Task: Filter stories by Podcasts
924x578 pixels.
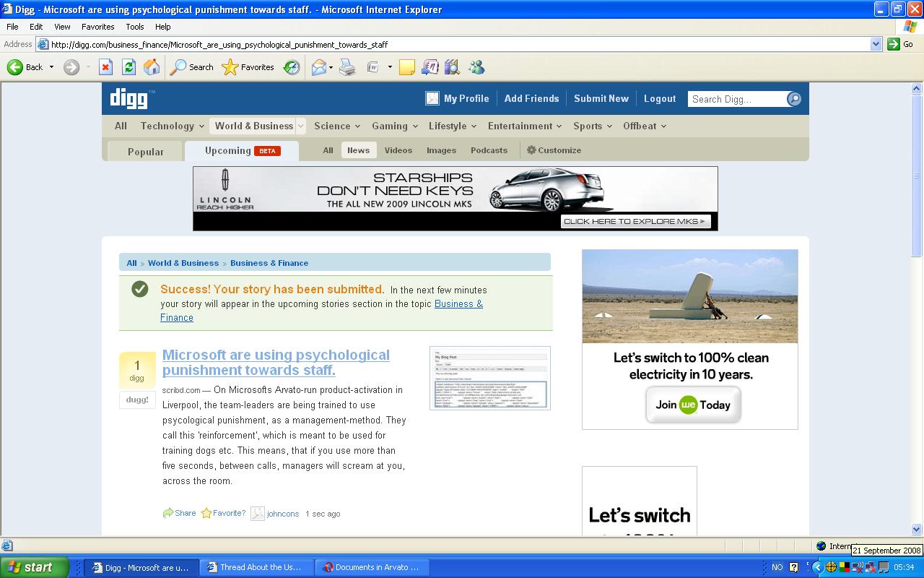Action: (x=489, y=150)
